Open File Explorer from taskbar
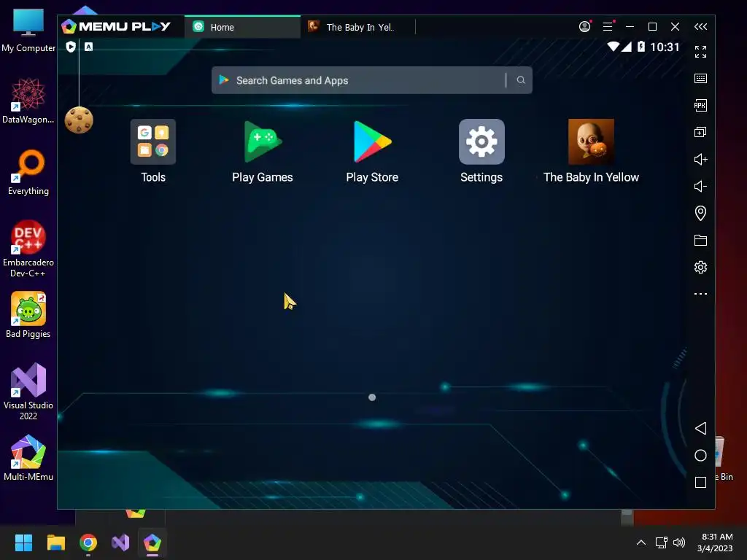The image size is (747, 560). (55, 542)
